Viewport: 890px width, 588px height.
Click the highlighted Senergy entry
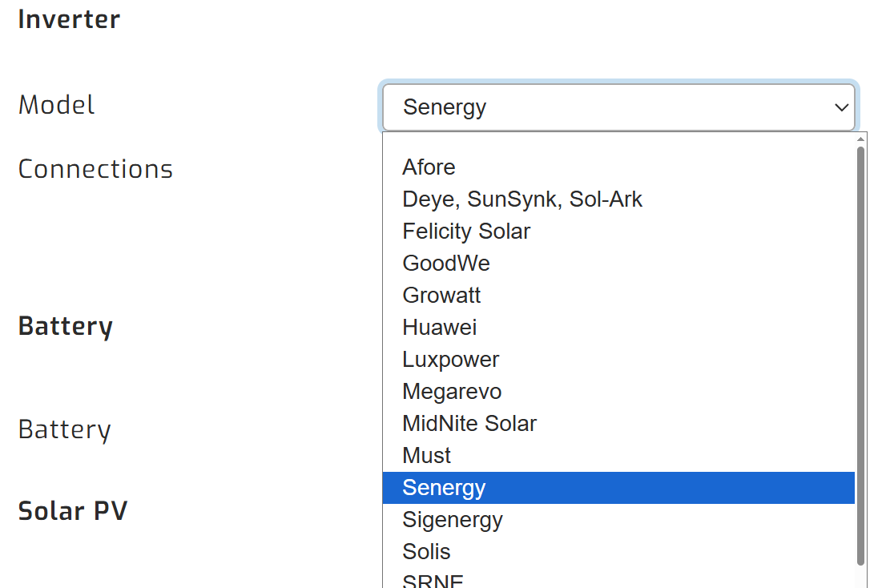tap(444, 487)
